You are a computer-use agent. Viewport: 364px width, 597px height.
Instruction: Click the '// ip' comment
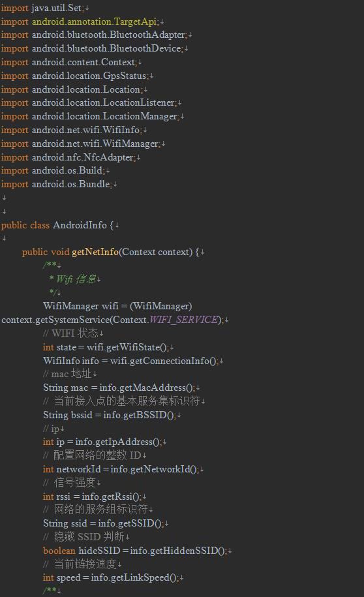click(x=51, y=429)
